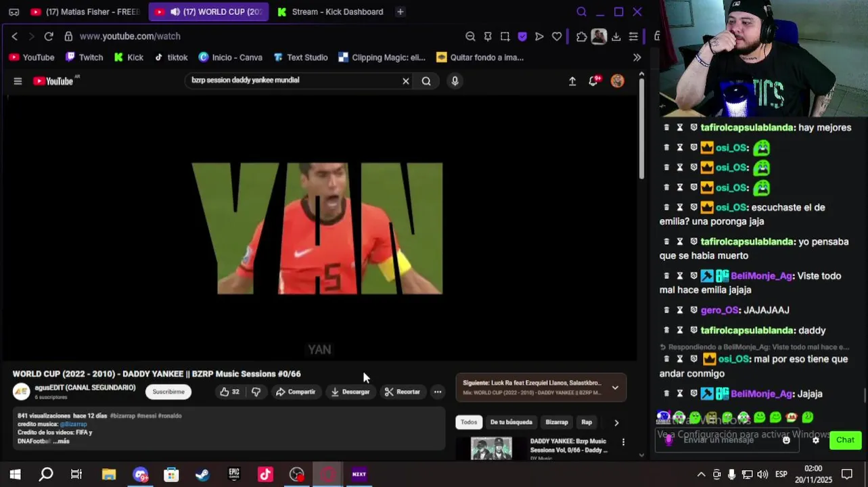Viewport: 868px width, 487px height.
Task: Open browser downloads icon
Action: (x=616, y=37)
